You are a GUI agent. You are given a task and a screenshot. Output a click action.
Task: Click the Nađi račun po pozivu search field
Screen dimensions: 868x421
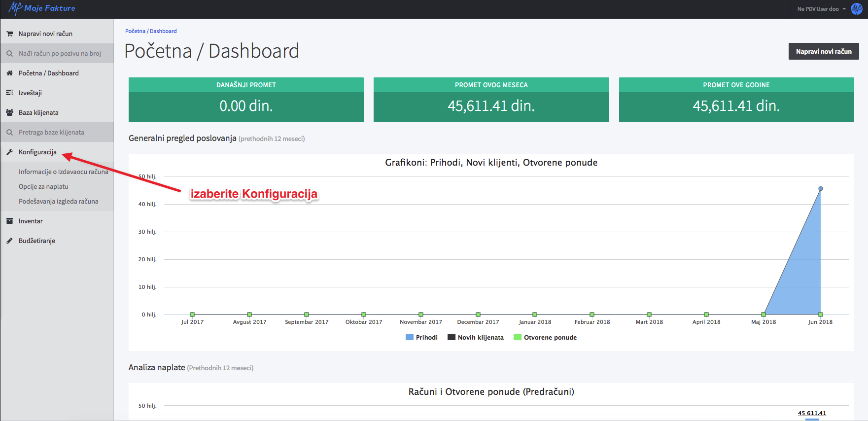click(x=60, y=53)
